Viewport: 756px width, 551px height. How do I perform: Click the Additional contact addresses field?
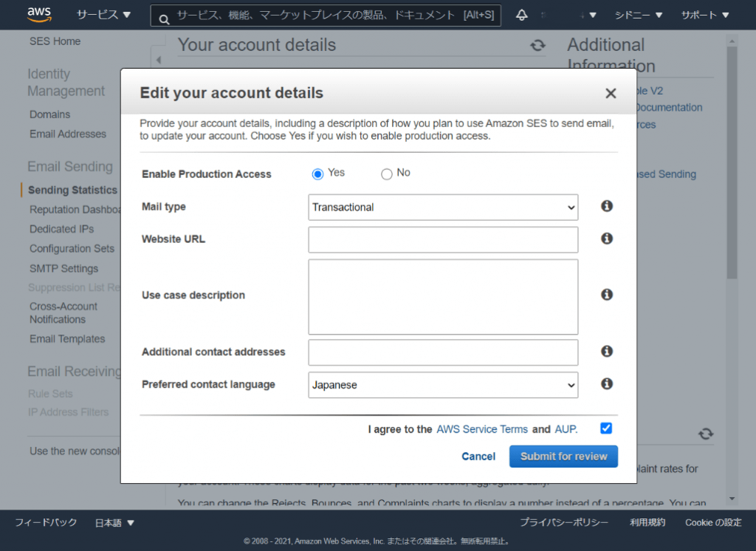[443, 353]
